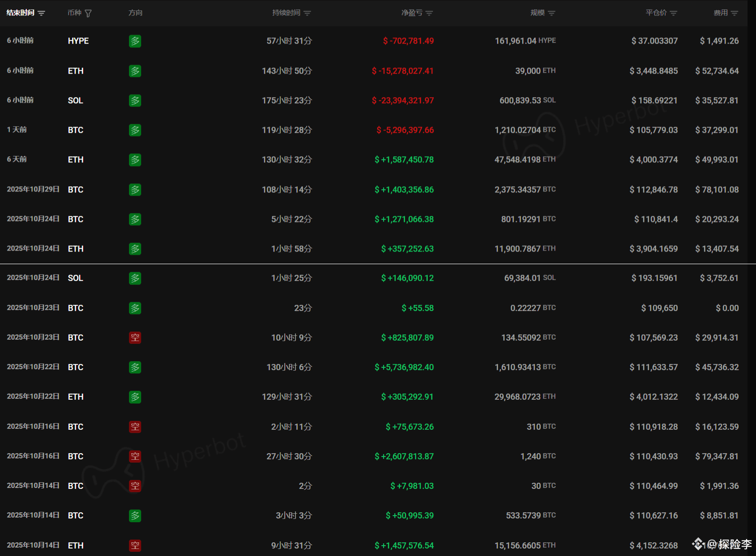The height and width of the screenshot is (556, 756).
Task: Click long badge on BTC 119小时 28分 row
Action: point(135,130)
